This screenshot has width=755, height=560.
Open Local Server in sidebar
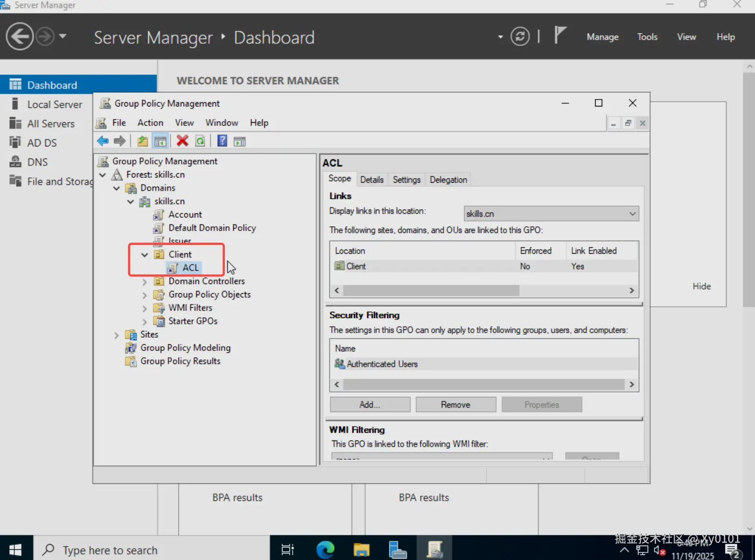point(54,104)
